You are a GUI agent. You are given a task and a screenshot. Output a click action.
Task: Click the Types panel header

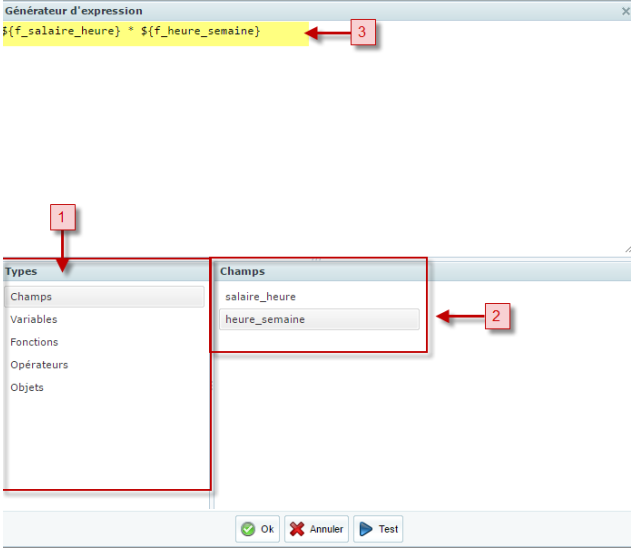pos(21,271)
